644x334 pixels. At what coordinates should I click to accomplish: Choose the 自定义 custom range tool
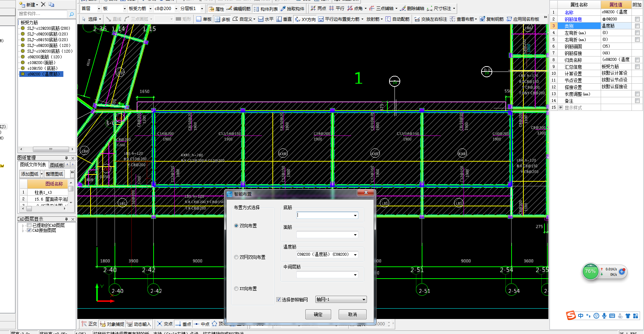point(244,19)
